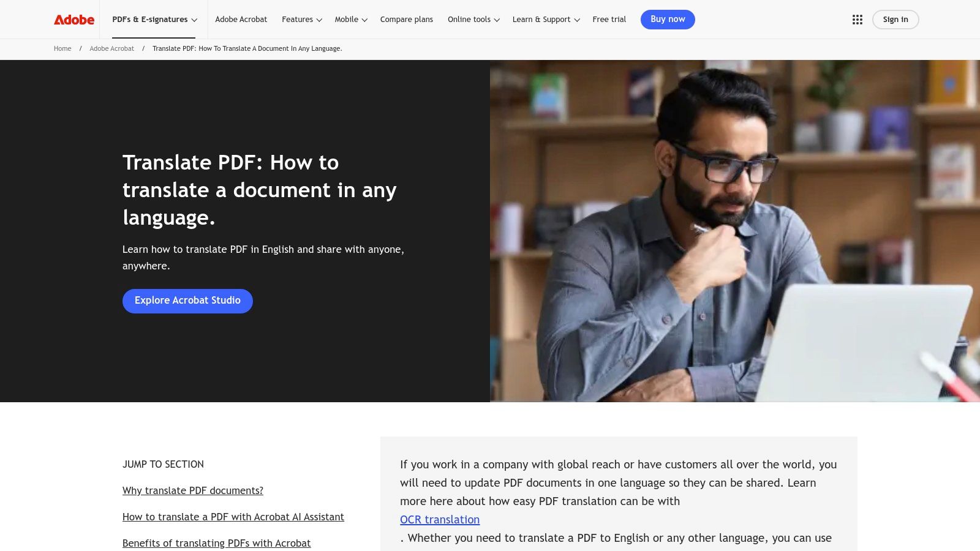Screen dimensions: 980x551
Task: Expand the Mobile dropdown
Action: tap(350, 19)
